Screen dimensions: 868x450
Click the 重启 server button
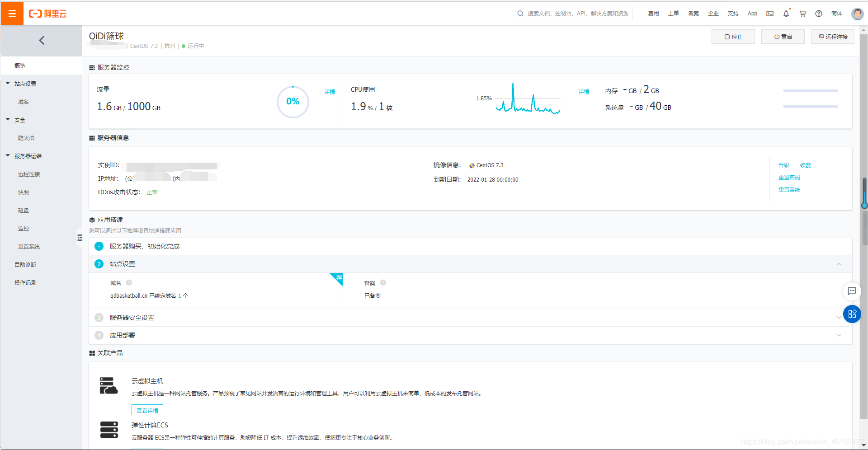783,37
